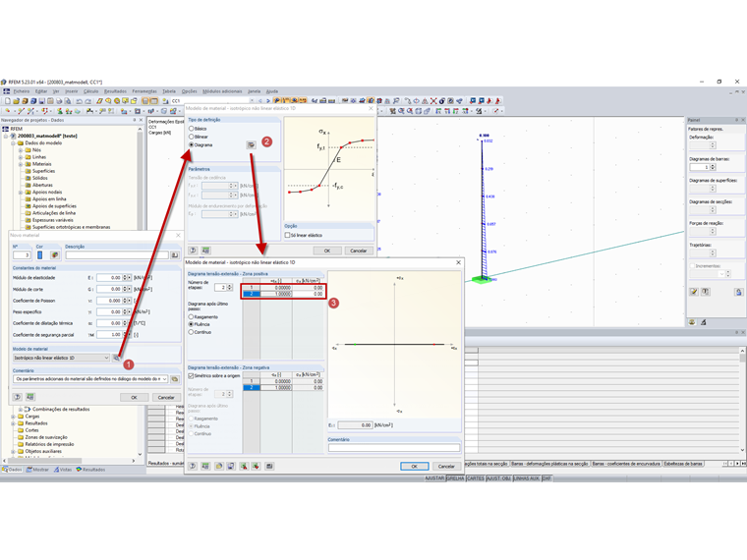Viewport: 747px width, 560px height.
Task: Expand the Materiais tree node
Action: (x=21, y=164)
